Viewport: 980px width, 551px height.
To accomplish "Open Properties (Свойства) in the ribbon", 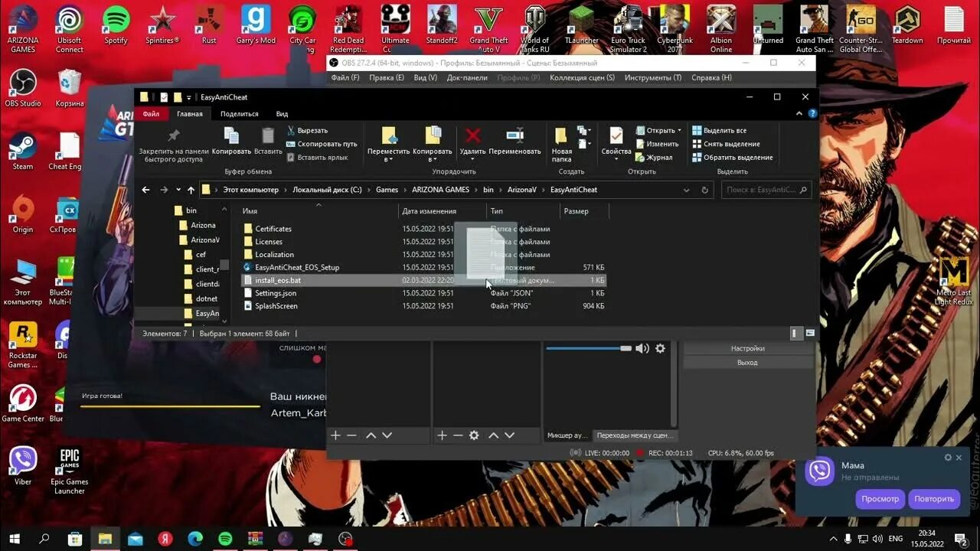I will [616, 143].
